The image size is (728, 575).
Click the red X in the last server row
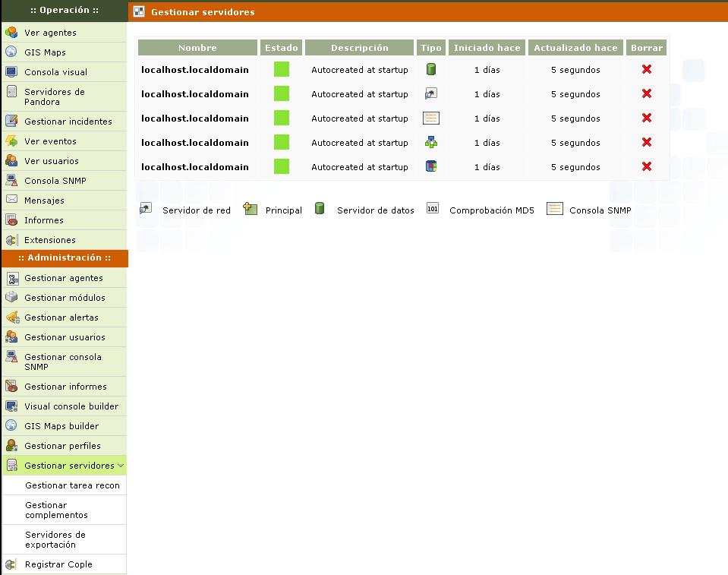[x=647, y=166]
